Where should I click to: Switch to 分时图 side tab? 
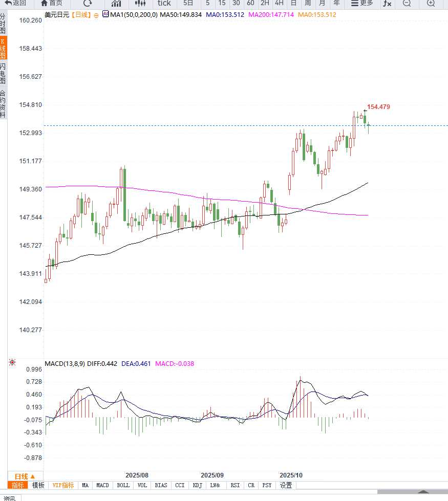3,24
